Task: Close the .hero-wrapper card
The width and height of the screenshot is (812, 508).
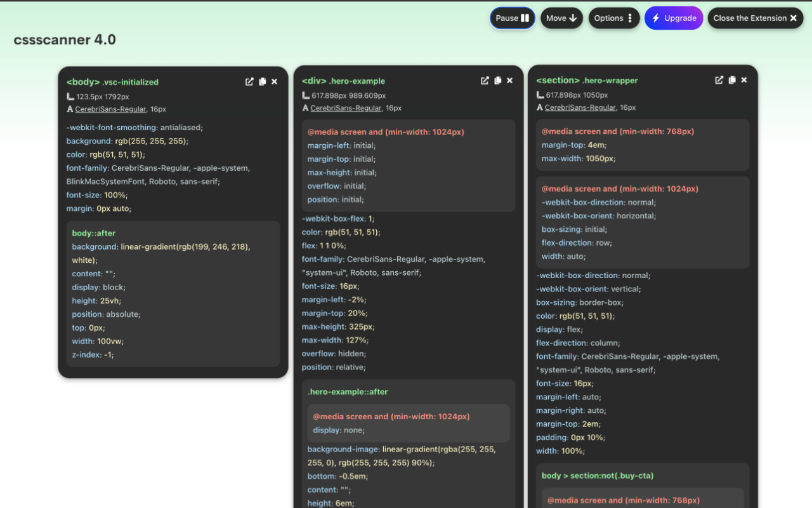Action: pyautogui.click(x=743, y=80)
